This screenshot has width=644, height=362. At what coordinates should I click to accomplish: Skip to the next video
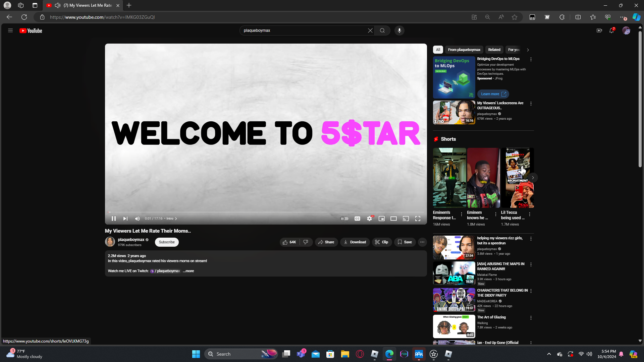[125, 219]
